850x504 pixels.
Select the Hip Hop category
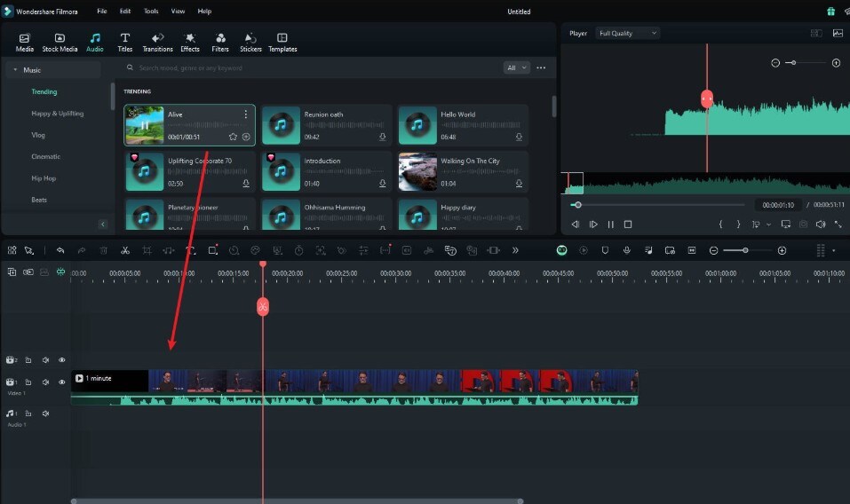44,178
